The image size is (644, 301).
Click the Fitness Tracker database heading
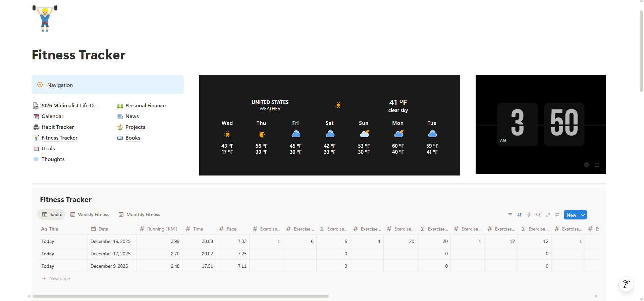[66, 200]
